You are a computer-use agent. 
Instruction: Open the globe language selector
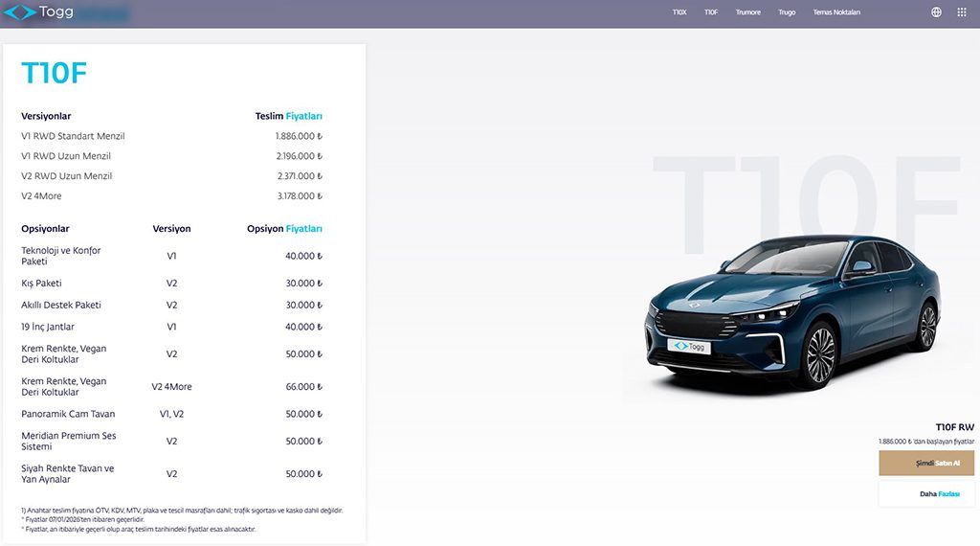pyautogui.click(x=936, y=12)
